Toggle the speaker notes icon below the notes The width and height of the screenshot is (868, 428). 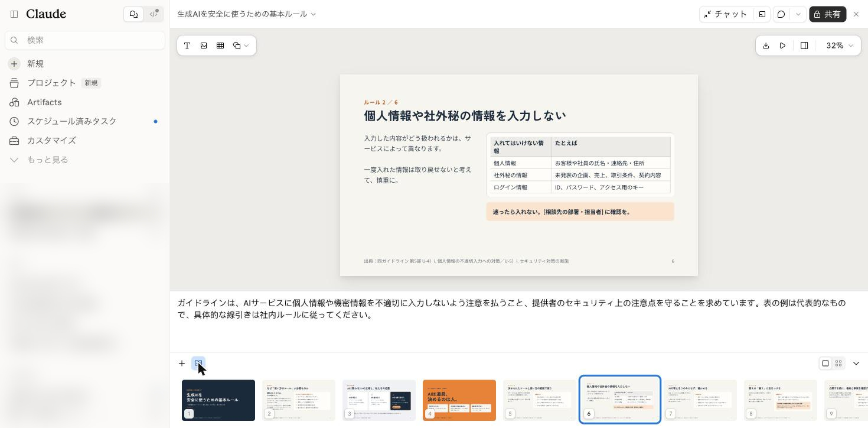point(198,363)
